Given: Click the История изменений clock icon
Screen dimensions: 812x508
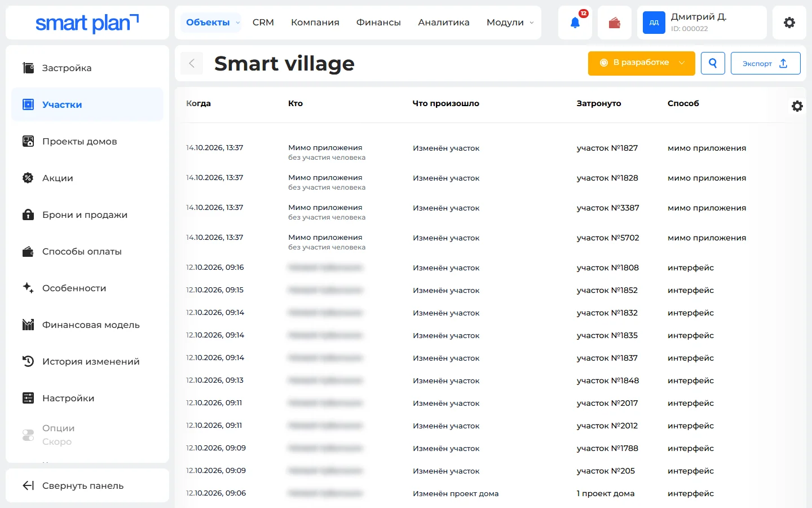Looking at the screenshot, I should 28,361.
